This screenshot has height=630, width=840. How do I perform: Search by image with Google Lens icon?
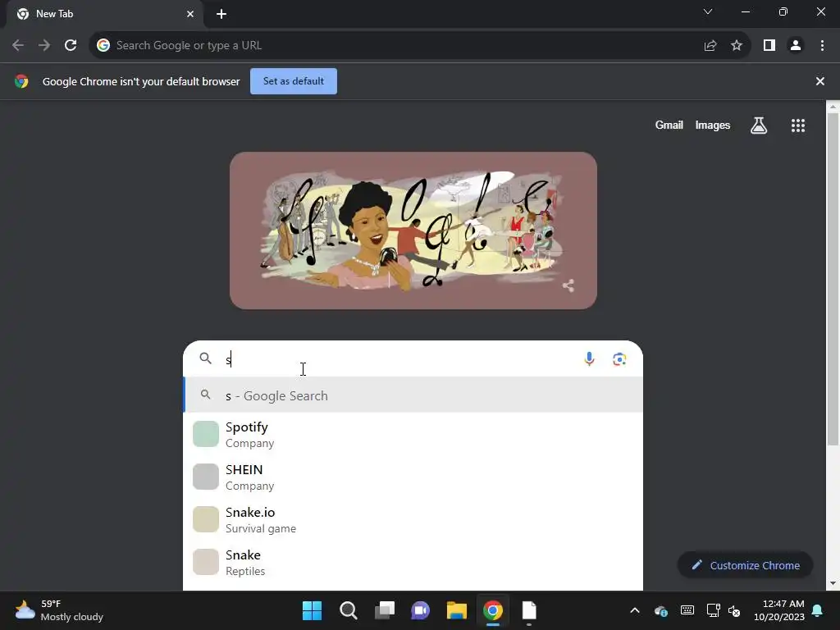pos(619,359)
